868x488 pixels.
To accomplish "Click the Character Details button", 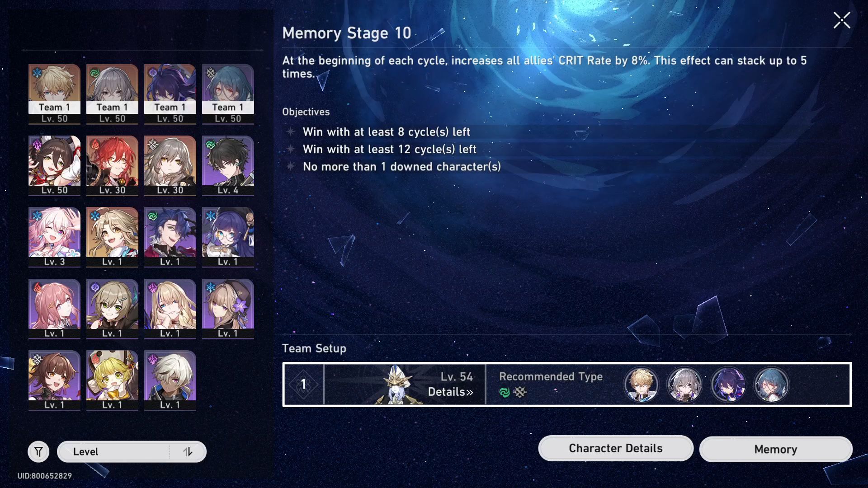I will pyautogui.click(x=615, y=448).
